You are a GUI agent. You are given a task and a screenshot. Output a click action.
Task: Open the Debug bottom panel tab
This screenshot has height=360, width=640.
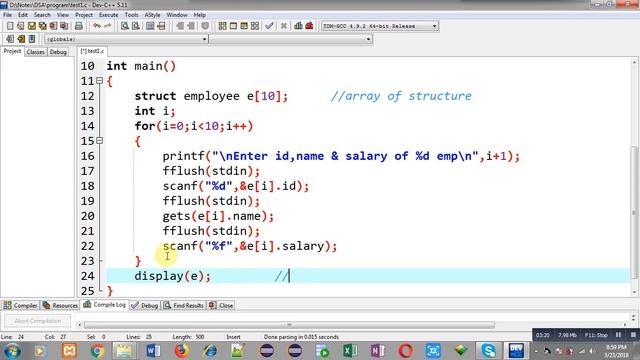pyautogui.click(x=145, y=305)
